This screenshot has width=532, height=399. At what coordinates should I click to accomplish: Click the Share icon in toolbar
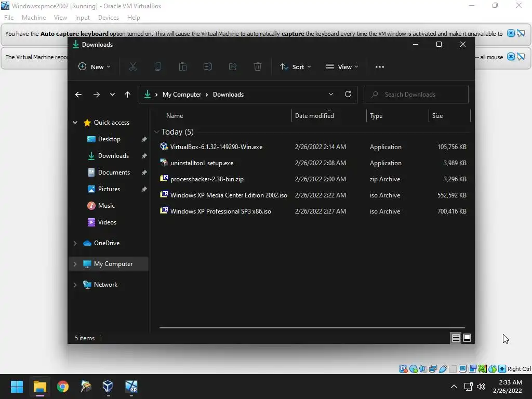(x=232, y=67)
